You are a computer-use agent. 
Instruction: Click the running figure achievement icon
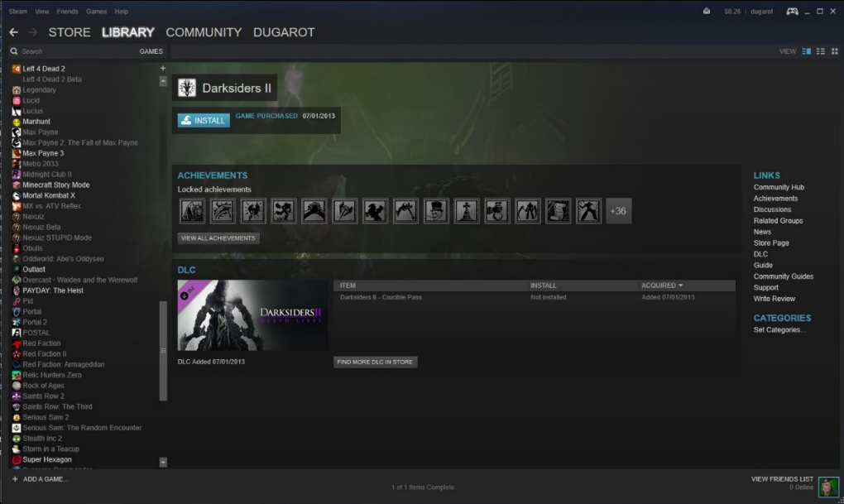click(x=283, y=210)
